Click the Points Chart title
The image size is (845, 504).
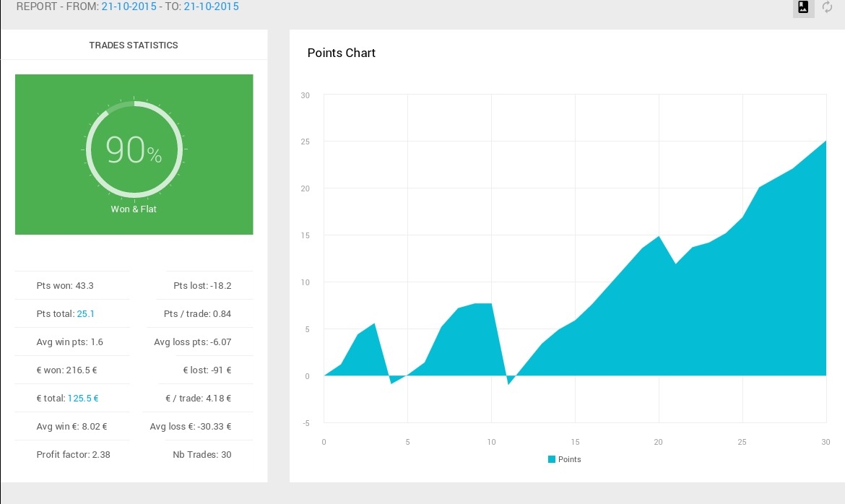pos(341,53)
